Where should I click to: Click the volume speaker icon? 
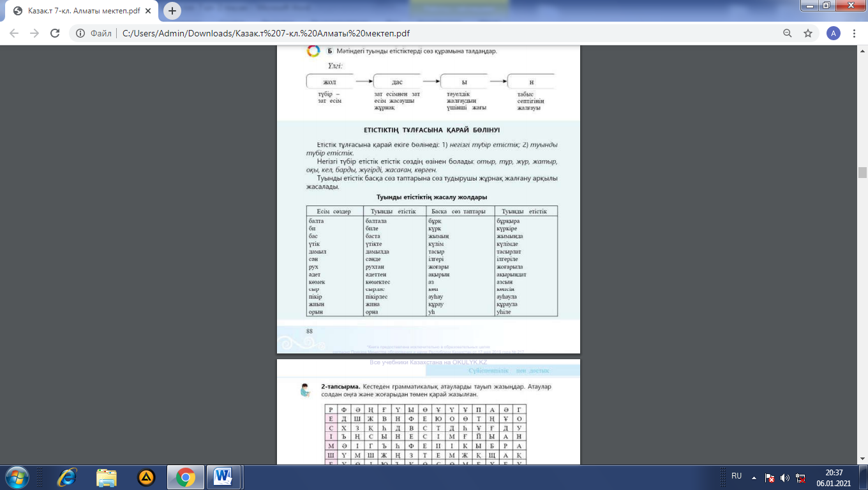point(785,477)
